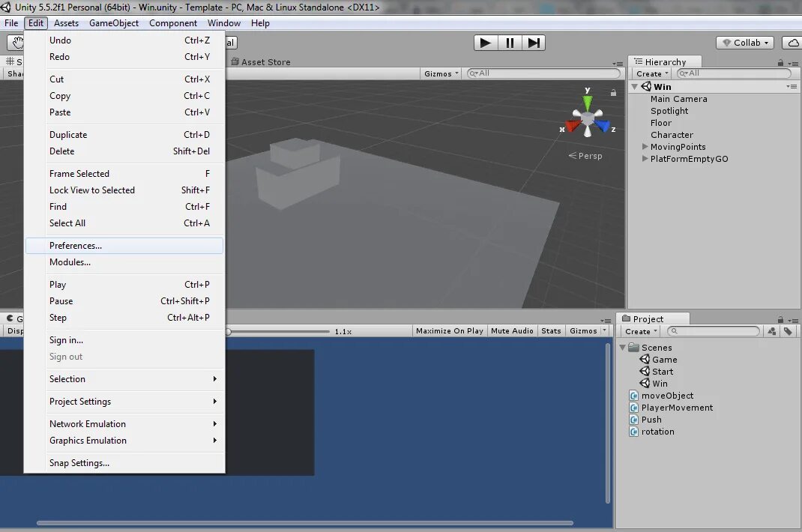The height and width of the screenshot is (532, 802).
Task: Click the Search by Label icon in Project
Action: click(788, 331)
